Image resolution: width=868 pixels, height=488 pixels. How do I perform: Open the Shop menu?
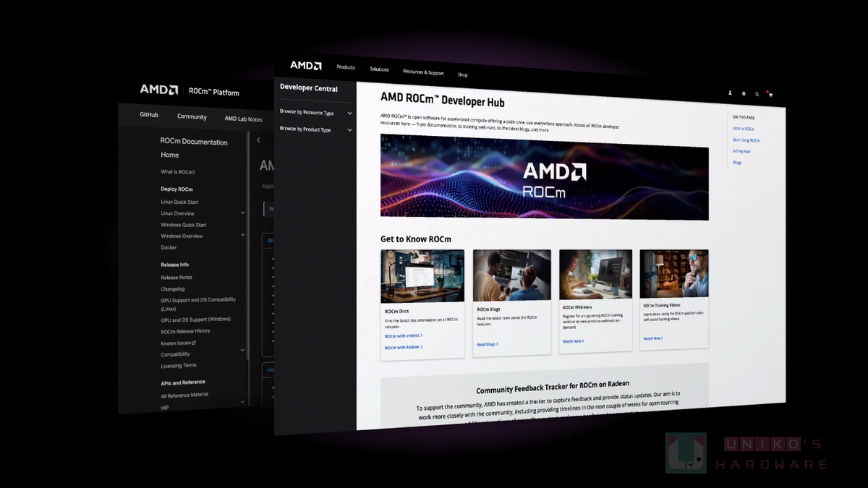click(x=463, y=74)
